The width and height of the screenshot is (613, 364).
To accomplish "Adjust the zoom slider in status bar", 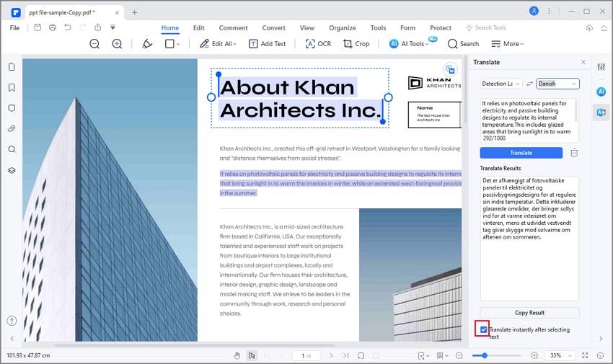I will [496, 355].
